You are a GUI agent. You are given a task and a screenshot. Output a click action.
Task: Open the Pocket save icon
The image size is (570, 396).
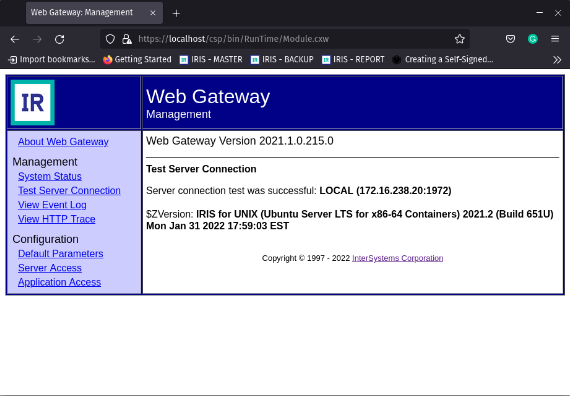510,39
